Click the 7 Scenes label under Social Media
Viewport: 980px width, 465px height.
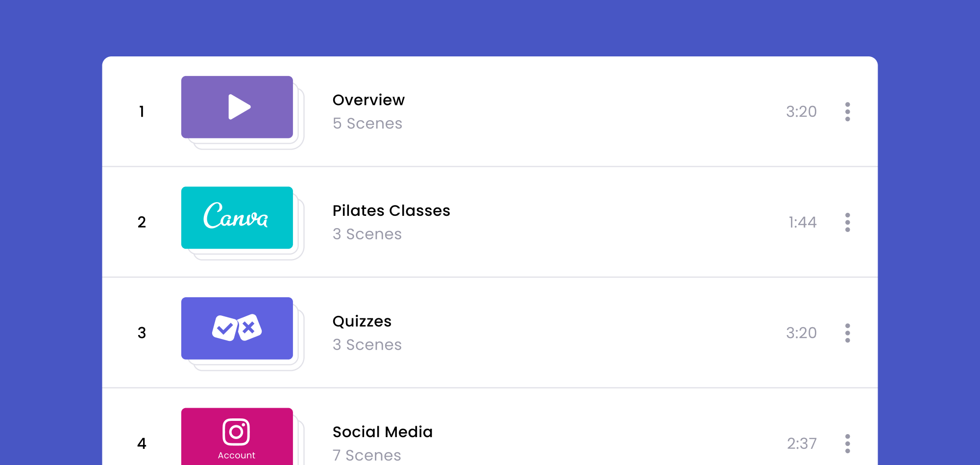point(367,455)
